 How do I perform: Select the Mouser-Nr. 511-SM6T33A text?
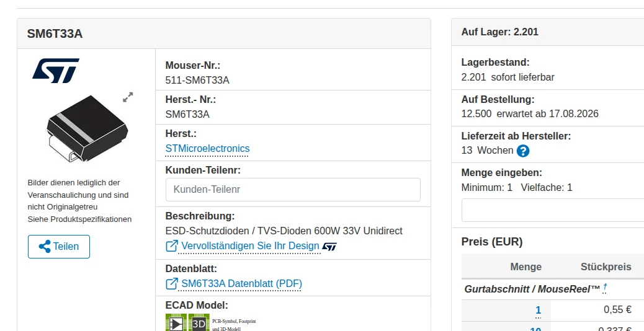197,81
